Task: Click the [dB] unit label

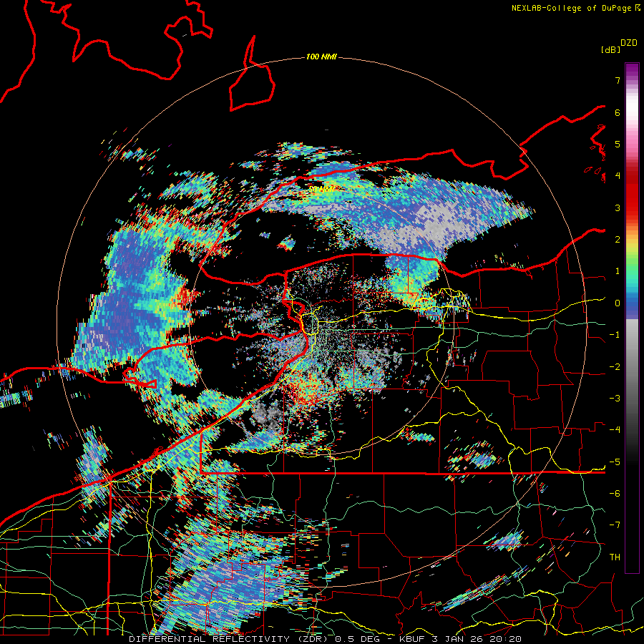Action: pyautogui.click(x=610, y=49)
